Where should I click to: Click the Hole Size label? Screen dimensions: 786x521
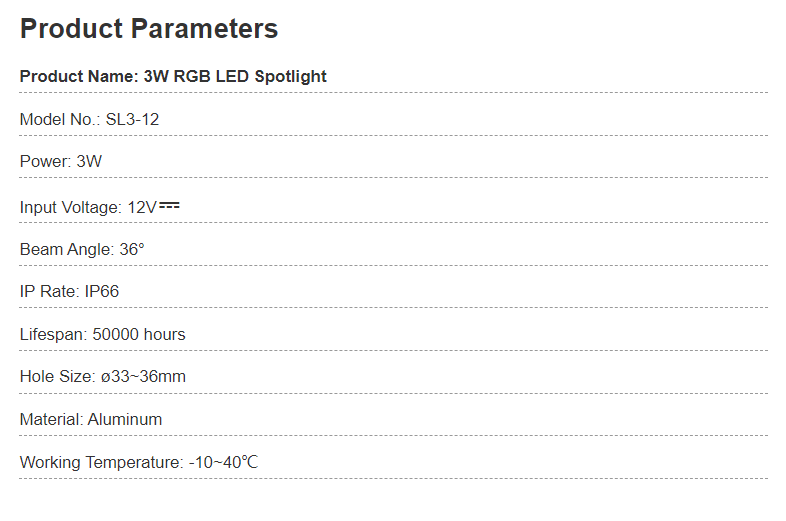tap(57, 377)
